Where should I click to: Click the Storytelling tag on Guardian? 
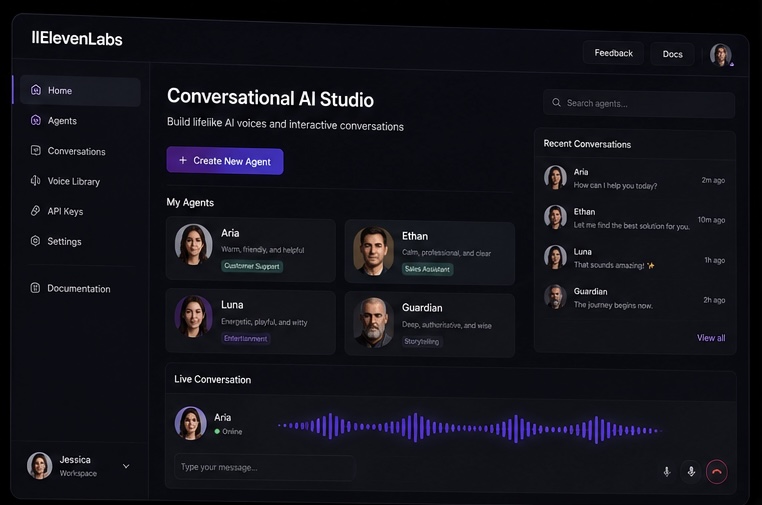pyautogui.click(x=422, y=342)
